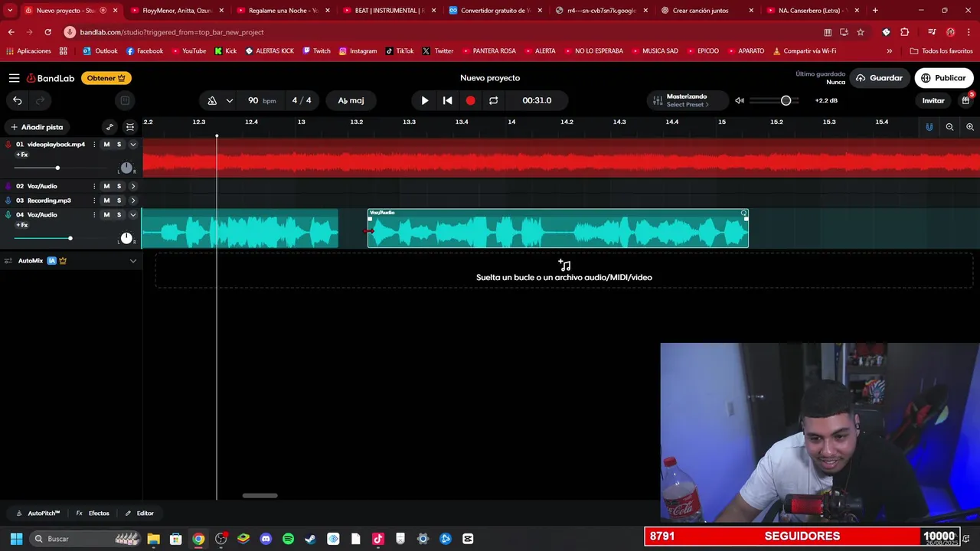980x551 pixels.
Task: Open the automation curve tool icon
Action: [109, 127]
